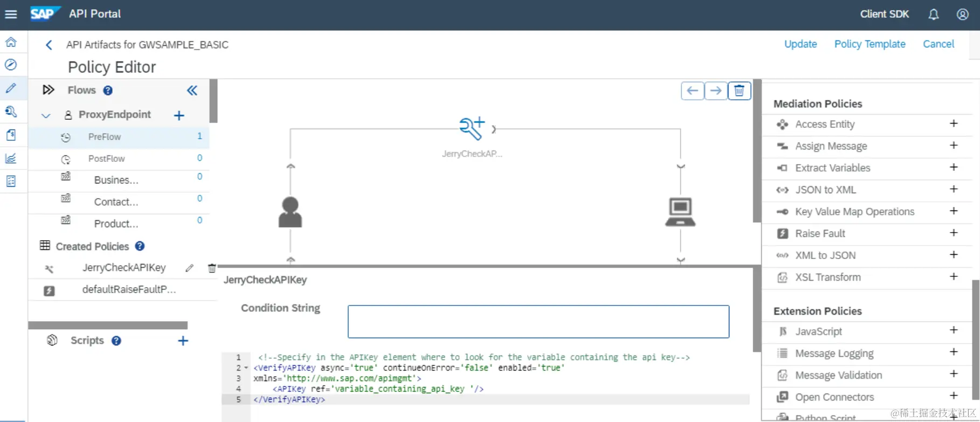
Task: Click the flows list vertical scrollbar
Action: [213, 101]
